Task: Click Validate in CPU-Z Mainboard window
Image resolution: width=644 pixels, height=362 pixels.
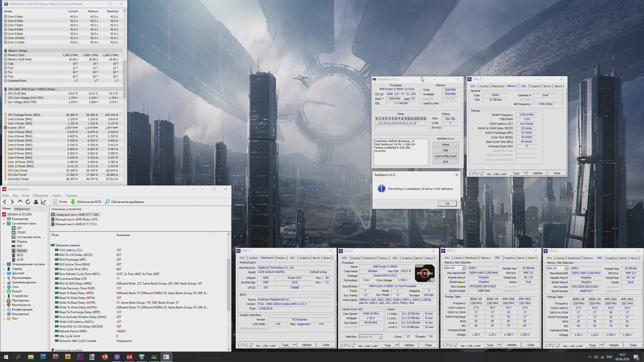Action: coord(306,345)
